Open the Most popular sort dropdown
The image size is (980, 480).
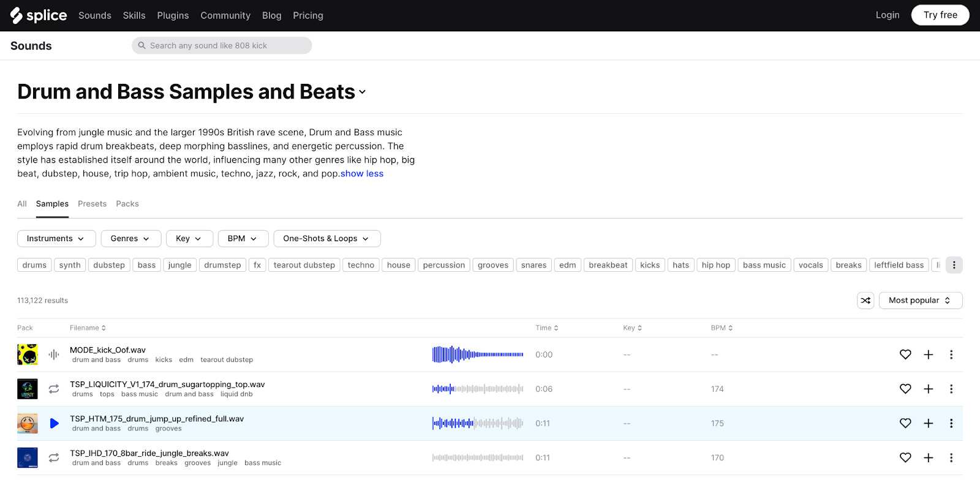[x=921, y=301]
